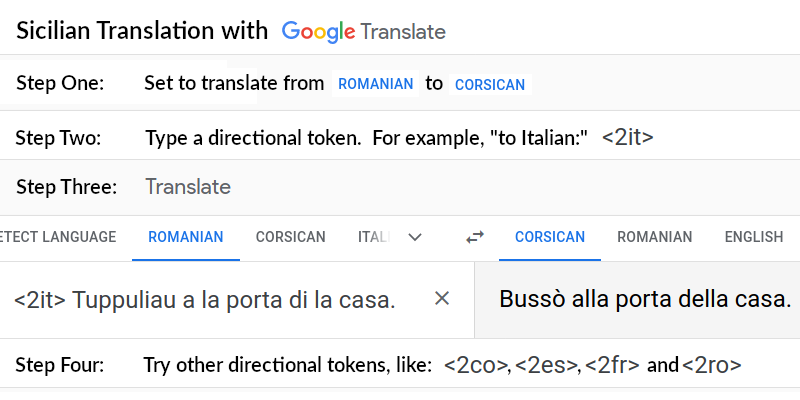Click the <2it> example token in Step Two

pyautogui.click(x=628, y=138)
